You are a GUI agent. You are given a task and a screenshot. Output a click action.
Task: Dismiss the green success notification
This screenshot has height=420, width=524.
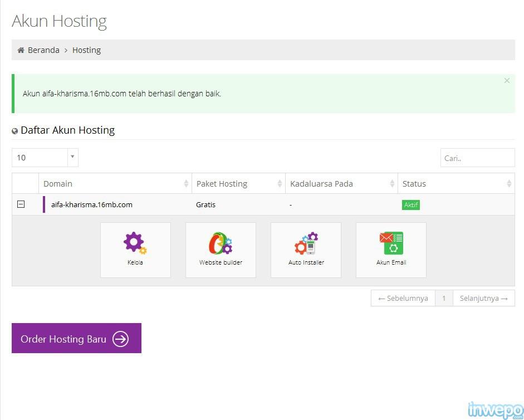(x=507, y=81)
